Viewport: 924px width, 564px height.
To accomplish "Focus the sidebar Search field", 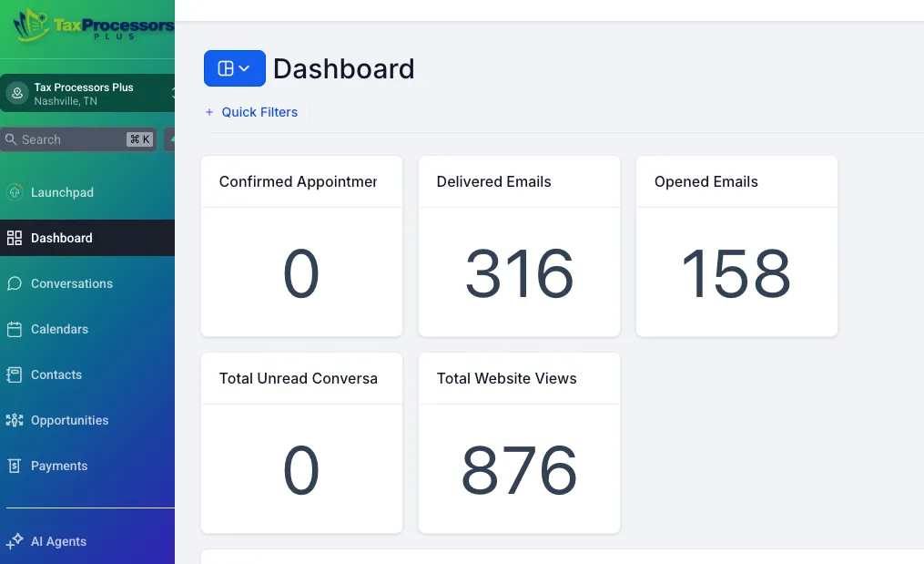I will pyautogui.click(x=78, y=139).
